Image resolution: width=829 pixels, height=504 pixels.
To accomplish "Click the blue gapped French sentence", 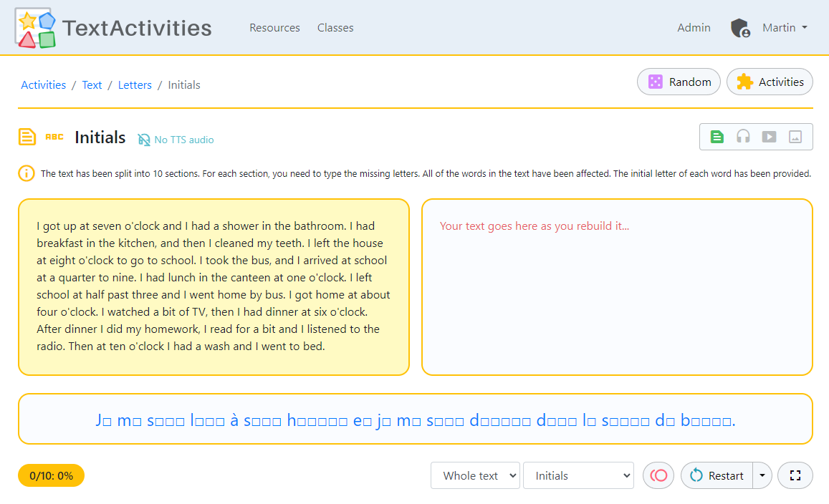I will [x=415, y=420].
